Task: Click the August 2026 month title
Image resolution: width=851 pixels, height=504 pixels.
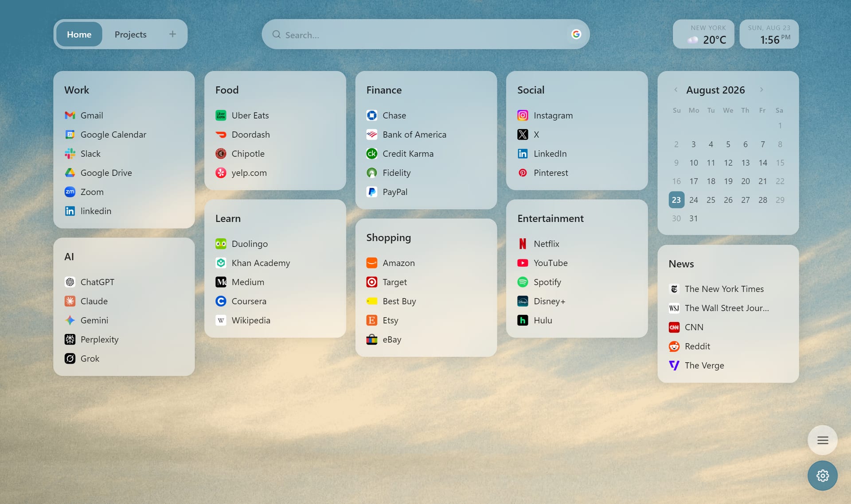Action: (x=715, y=90)
